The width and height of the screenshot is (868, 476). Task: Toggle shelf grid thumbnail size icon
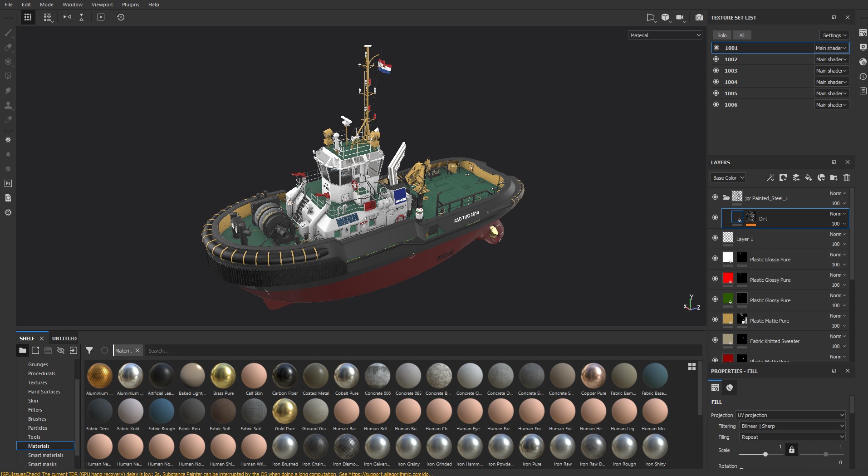tap(691, 367)
